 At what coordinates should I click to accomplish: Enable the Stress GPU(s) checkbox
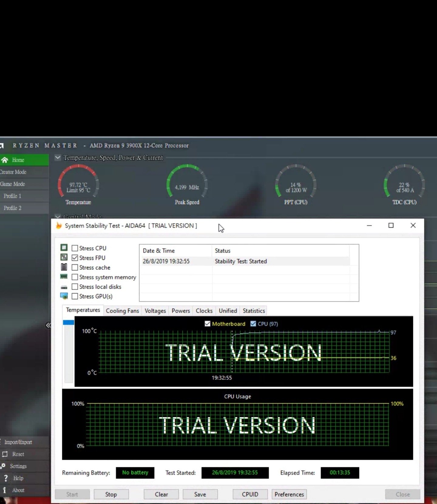coord(75,296)
